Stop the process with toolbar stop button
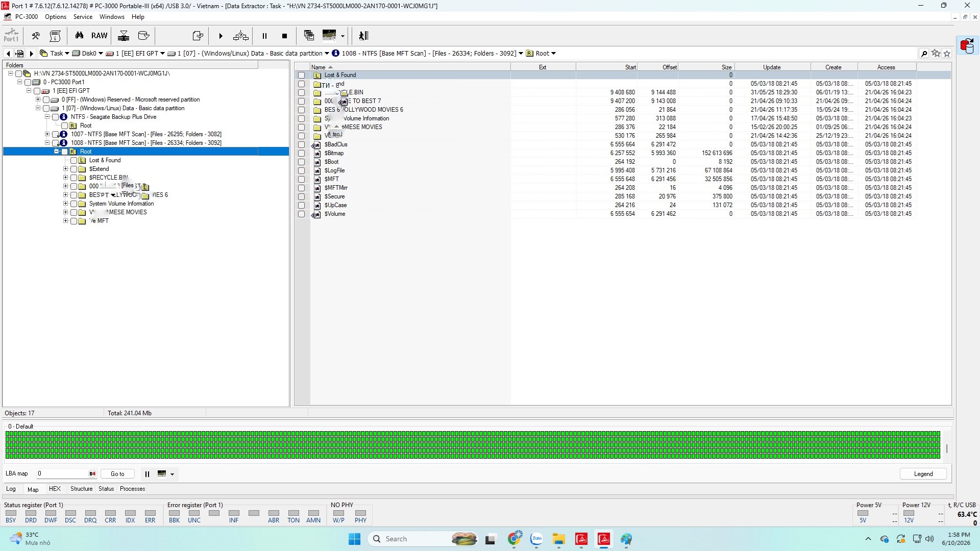980x551 pixels. coord(285,36)
